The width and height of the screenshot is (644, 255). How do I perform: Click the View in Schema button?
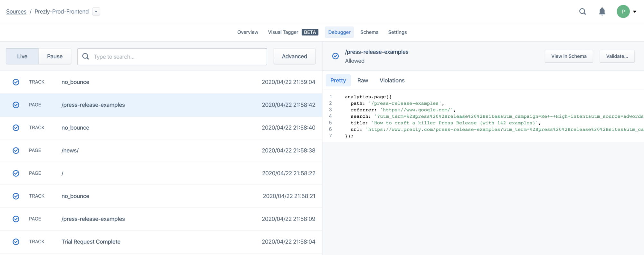(569, 56)
